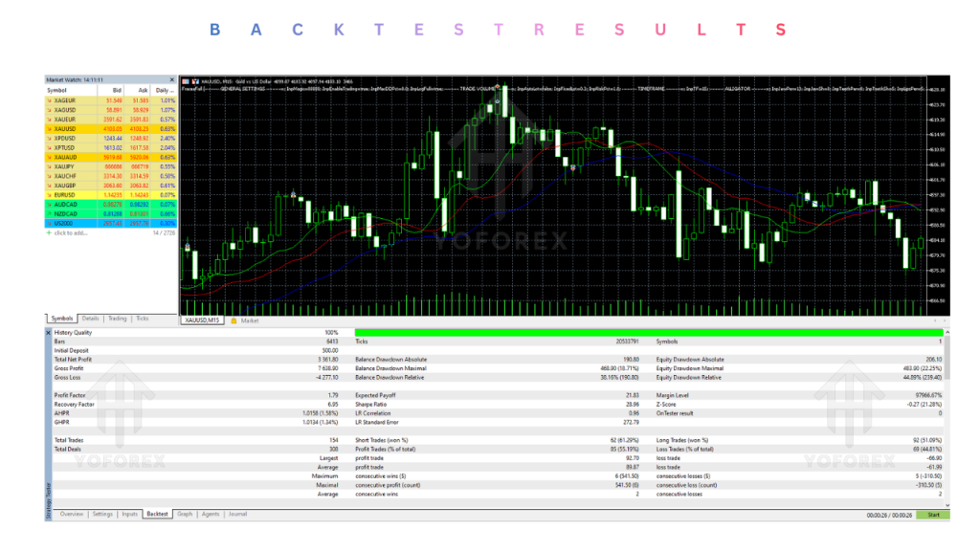Click the chart window icon before XAUUSD title

tap(185, 81)
